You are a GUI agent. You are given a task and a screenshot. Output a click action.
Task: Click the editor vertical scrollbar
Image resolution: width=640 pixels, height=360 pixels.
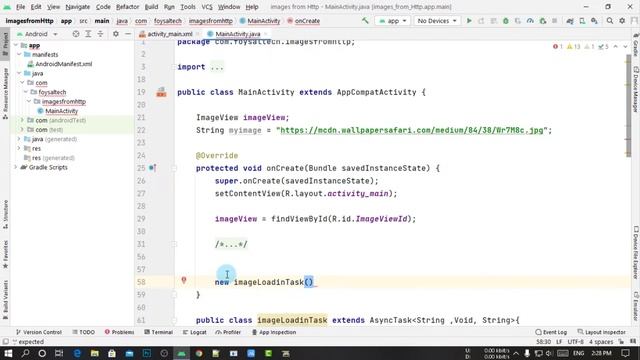[x=629, y=106]
